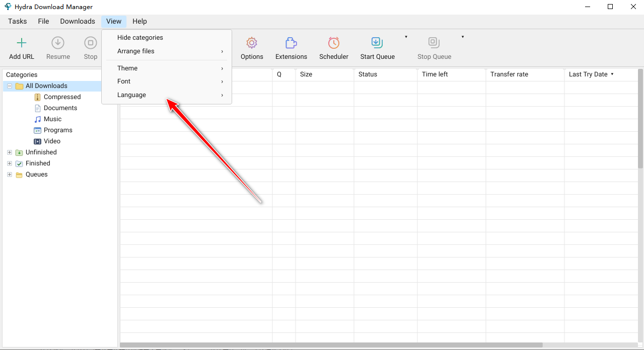Select the Documents category icon
The width and height of the screenshot is (644, 350).
pos(37,108)
